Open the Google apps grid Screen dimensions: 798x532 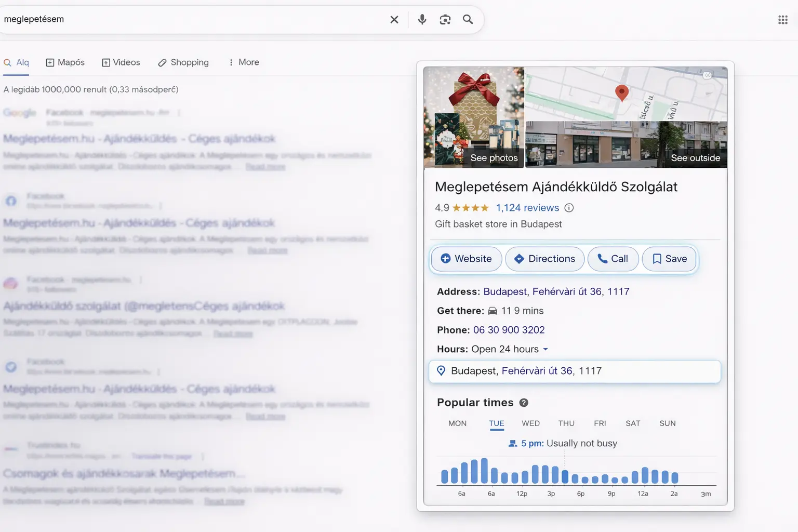tap(782, 19)
